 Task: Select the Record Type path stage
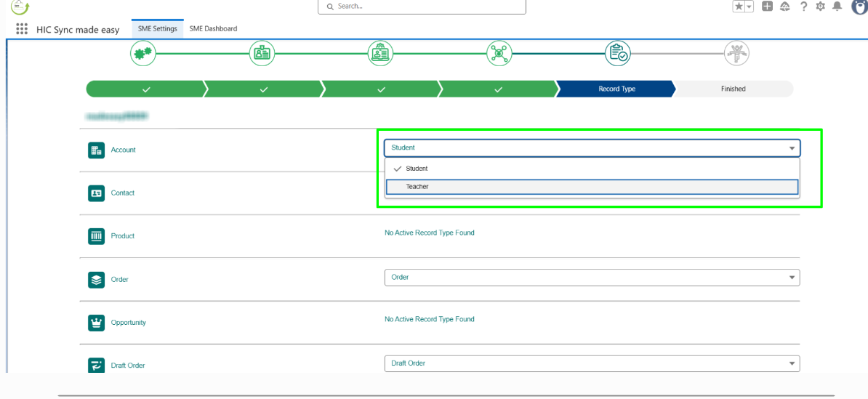tap(616, 89)
